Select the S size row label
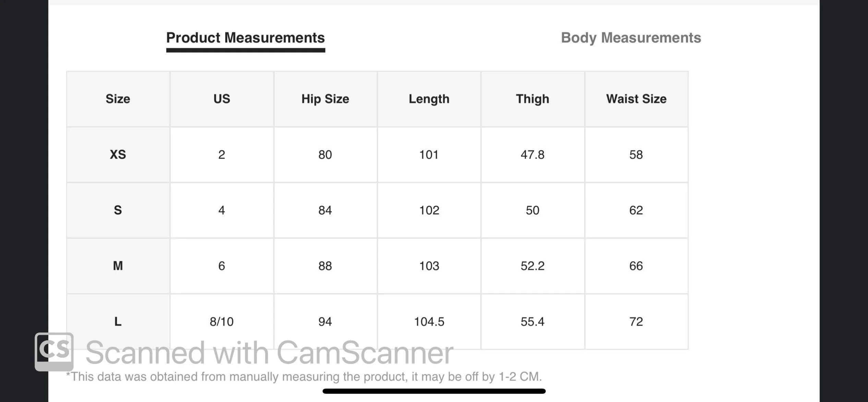 (x=118, y=210)
